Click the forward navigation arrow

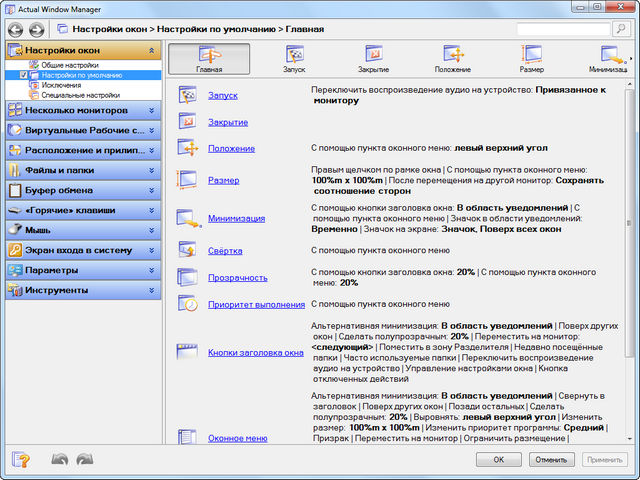click(x=37, y=30)
